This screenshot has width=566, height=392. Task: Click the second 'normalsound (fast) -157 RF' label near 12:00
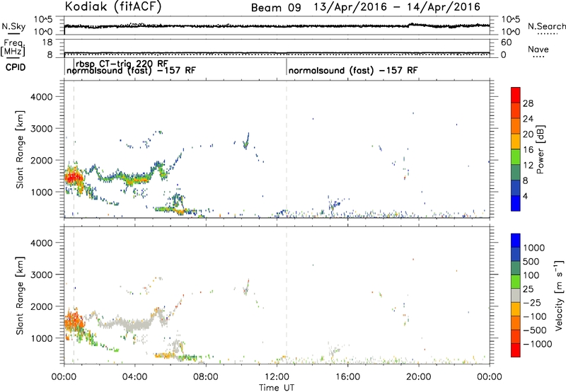353,70
